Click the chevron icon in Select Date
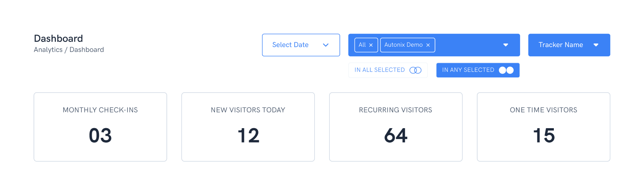Viewport: 644px width, 195px height. [326, 45]
